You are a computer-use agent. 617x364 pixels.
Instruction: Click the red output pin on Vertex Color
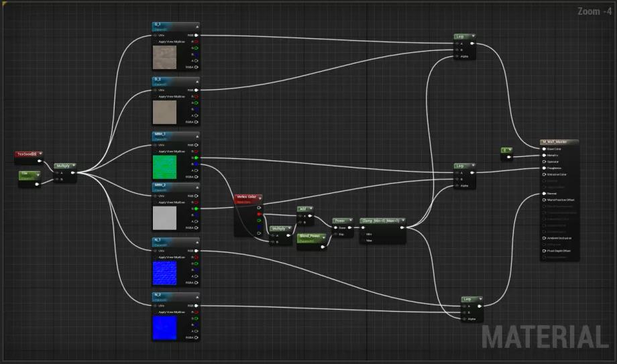(260, 215)
